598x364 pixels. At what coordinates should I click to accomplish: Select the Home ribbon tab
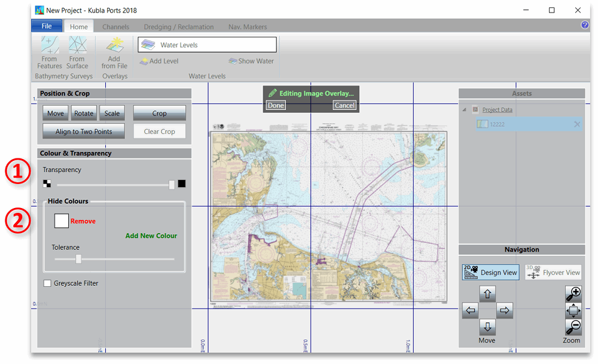pyautogui.click(x=78, y=27)
